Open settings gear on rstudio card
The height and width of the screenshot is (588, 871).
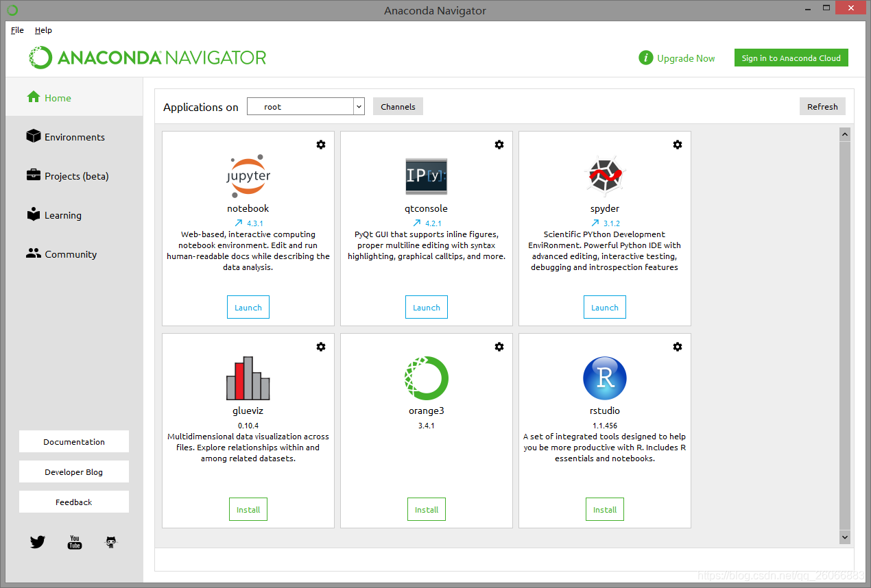(678, 347)
